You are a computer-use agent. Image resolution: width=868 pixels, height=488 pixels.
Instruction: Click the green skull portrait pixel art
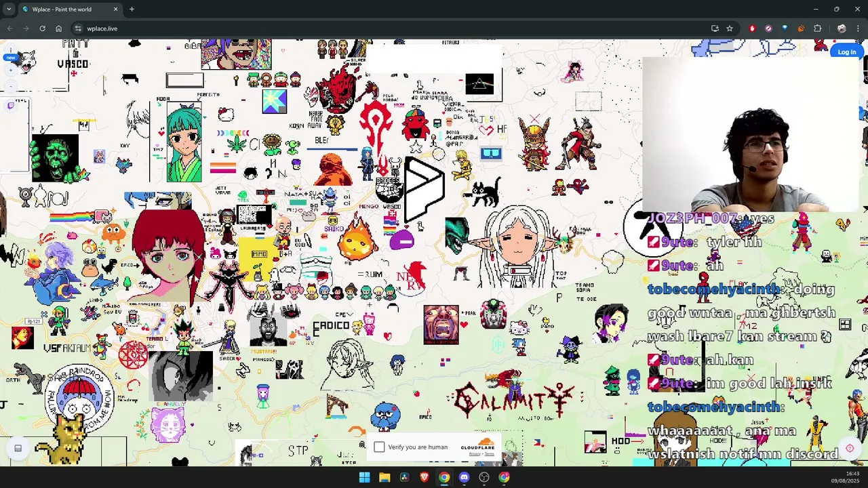(x=55, y=157)
